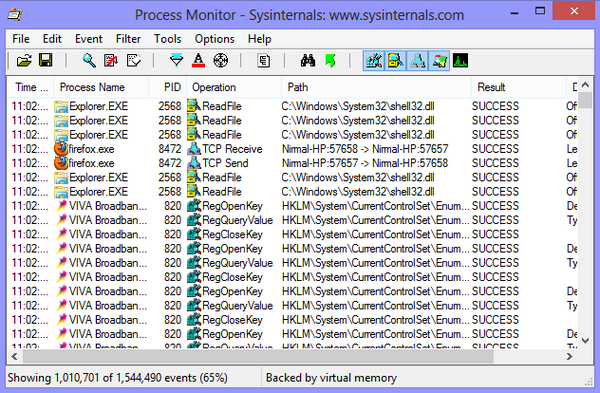Open Highlight settings (red A icon)
Screen dimensions: 600x393
(198, 60)
